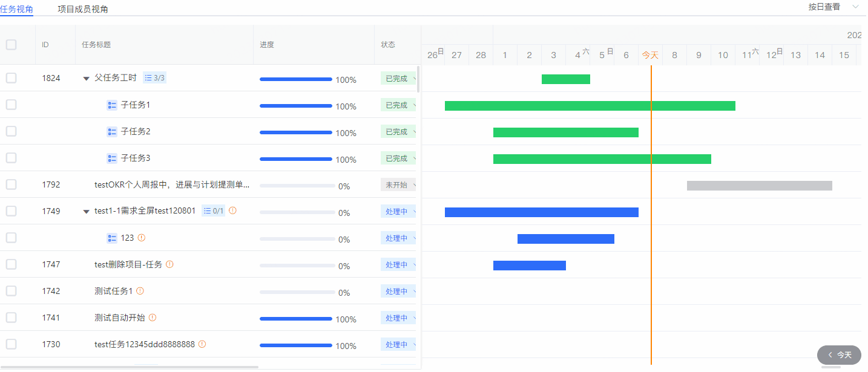868x372 pixels.
Task: Click the 今天 date header in timeline
Action: click(x=650, y=55)
